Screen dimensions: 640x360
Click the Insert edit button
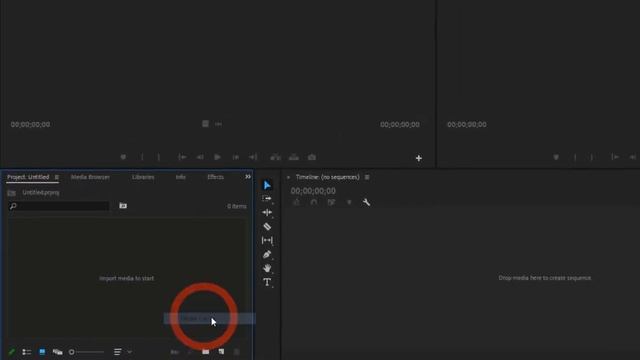(x=276, y=157)
